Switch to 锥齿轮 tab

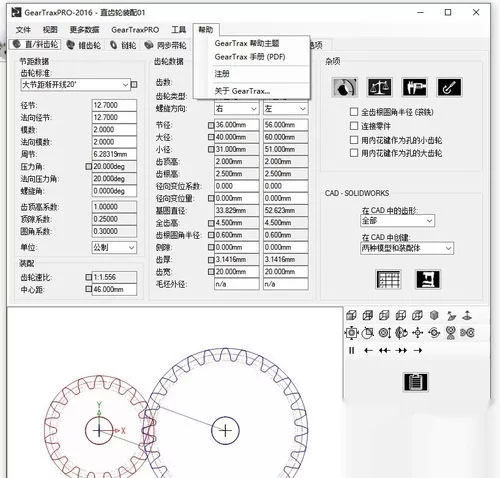tap(84, 45)
